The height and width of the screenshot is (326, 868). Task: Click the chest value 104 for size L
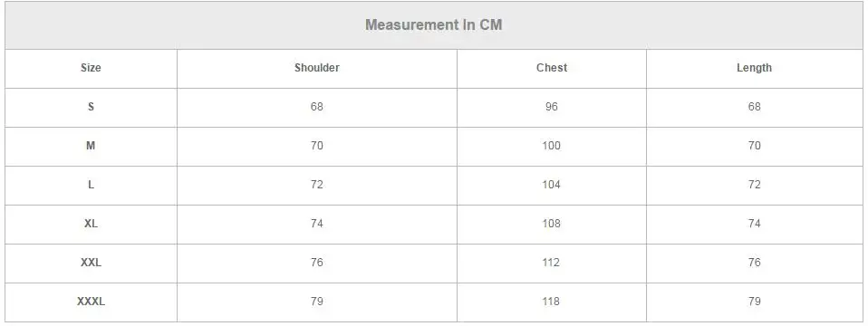point(552,185)
